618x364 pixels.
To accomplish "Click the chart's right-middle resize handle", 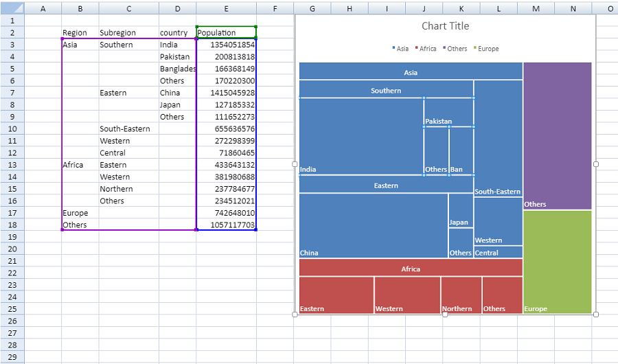I will 596,164.
